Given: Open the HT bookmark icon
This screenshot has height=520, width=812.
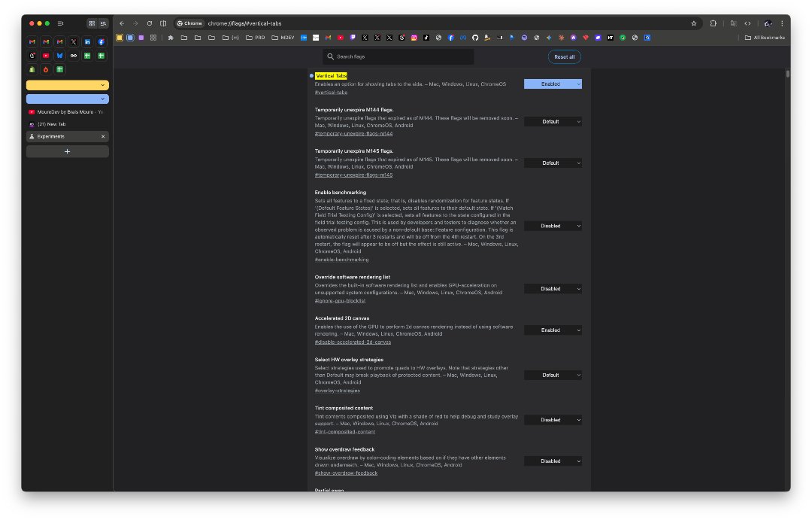Looking at the screenshot, I should point(610,38).
